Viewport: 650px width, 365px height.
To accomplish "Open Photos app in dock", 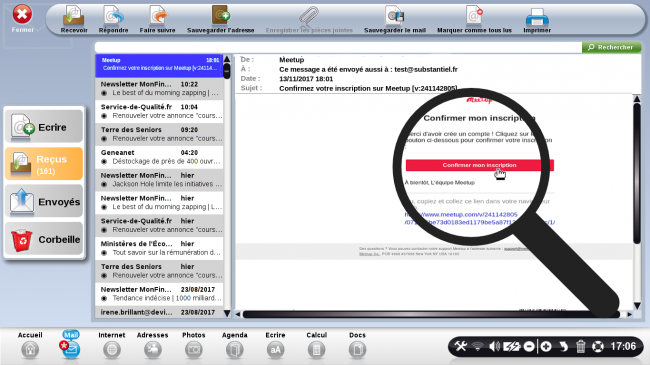I will click(194, 345).
